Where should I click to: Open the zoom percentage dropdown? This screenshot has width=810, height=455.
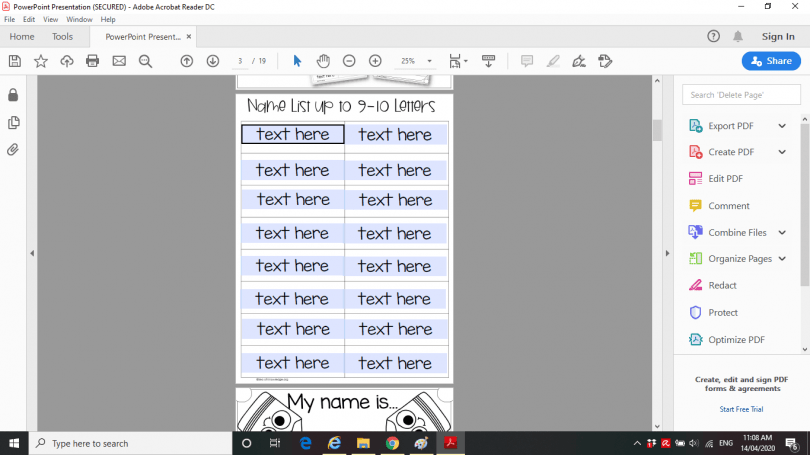click(429, 61)
